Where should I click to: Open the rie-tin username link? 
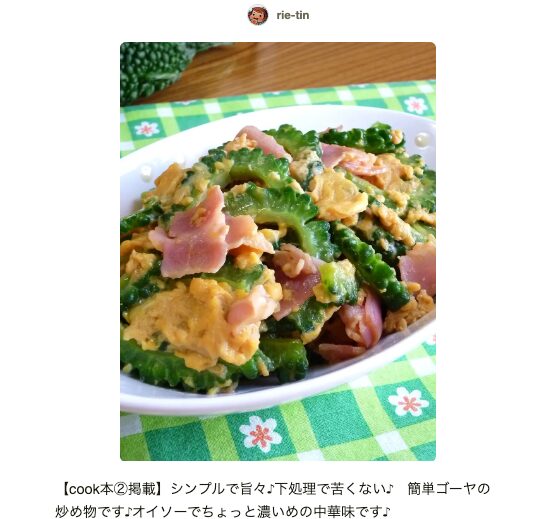tap(293, 15)
